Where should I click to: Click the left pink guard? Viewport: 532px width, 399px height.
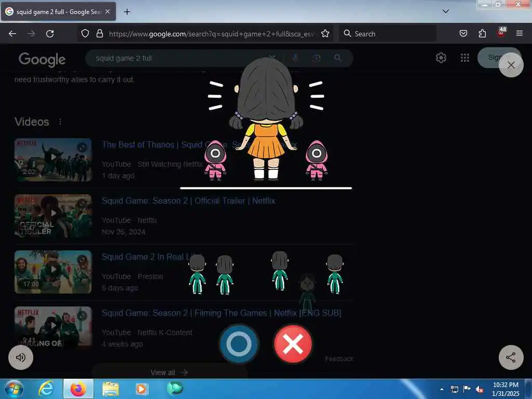[215, 160]
